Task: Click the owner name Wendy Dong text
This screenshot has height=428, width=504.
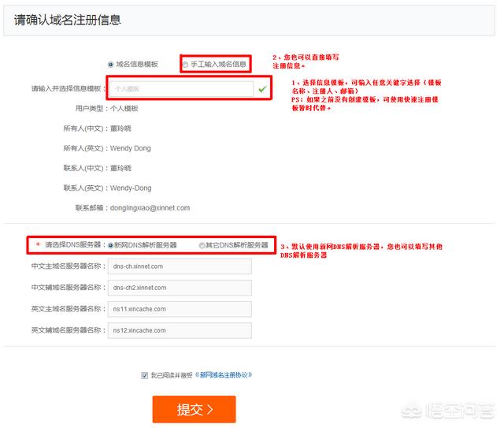Action: point(130,148)
